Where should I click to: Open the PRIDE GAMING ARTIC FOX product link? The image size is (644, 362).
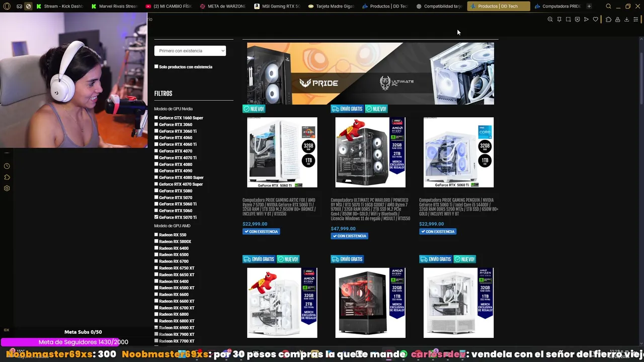point(279,207)
